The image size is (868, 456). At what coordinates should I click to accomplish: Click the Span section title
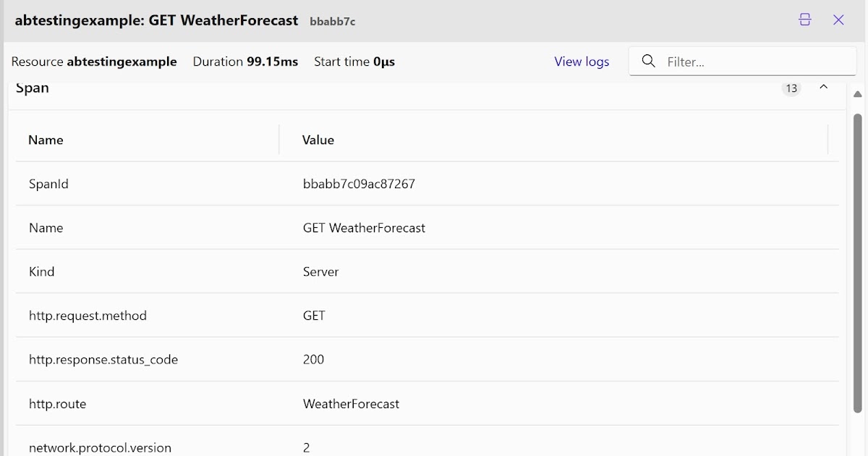33,88
